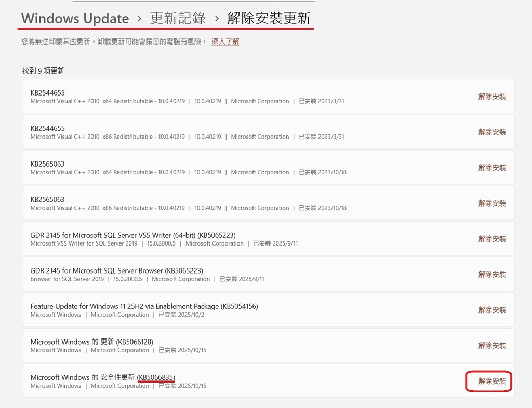532x408 pixels.
Task: Open the 更新記錄 breadcrumb
Action: (x=178, y=18)
